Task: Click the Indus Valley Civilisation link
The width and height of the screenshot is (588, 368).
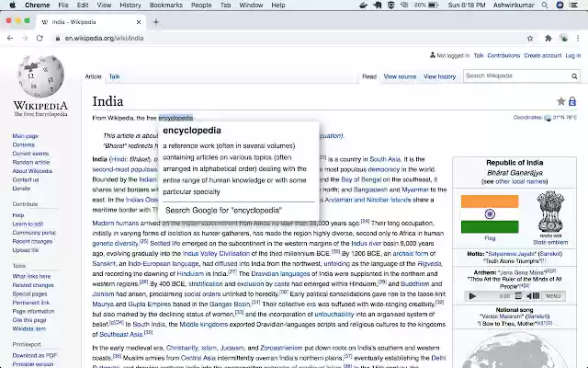Action: 216,254
